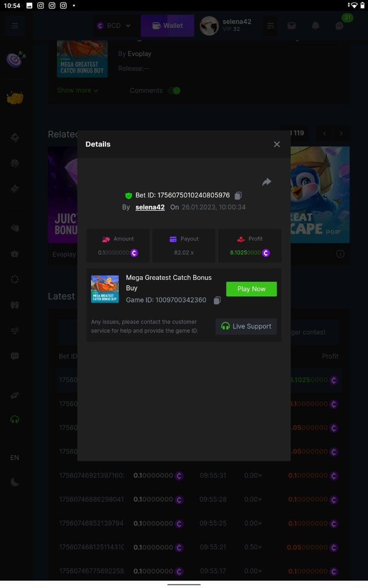Viewport: 368px width, 588px height.
Task: Open the hamburger menu in top bar
Action: click(x=15, y=25)
